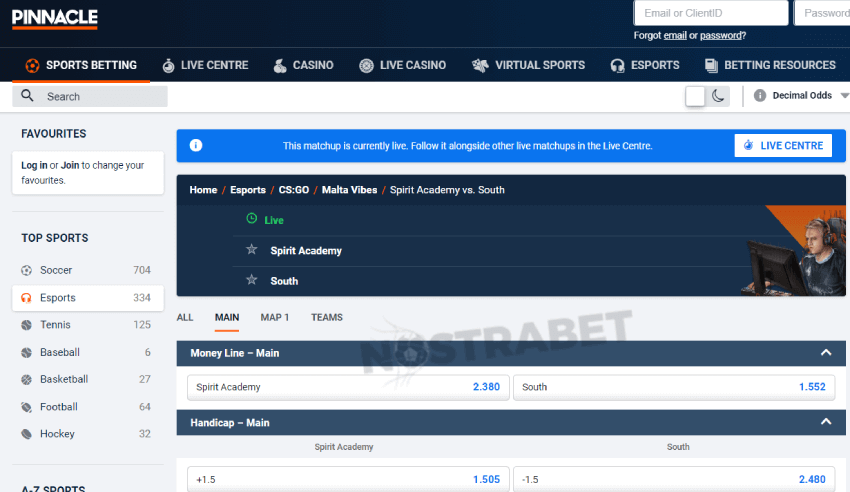Go to CS:GO breadcrumb
The width and height of the screenshot is (850, 492).
point(294,190)
